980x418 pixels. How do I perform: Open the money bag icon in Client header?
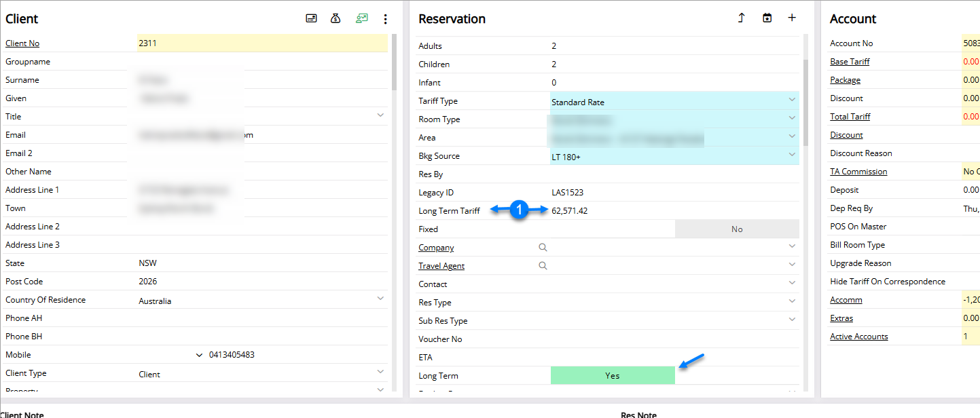tap(335, 19)
